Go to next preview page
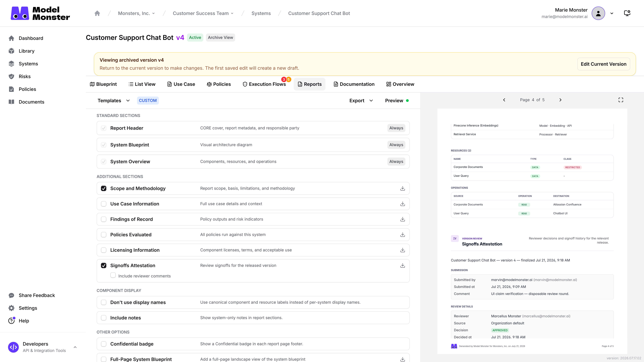The image size is (644, 362). (x=560, y=100)
